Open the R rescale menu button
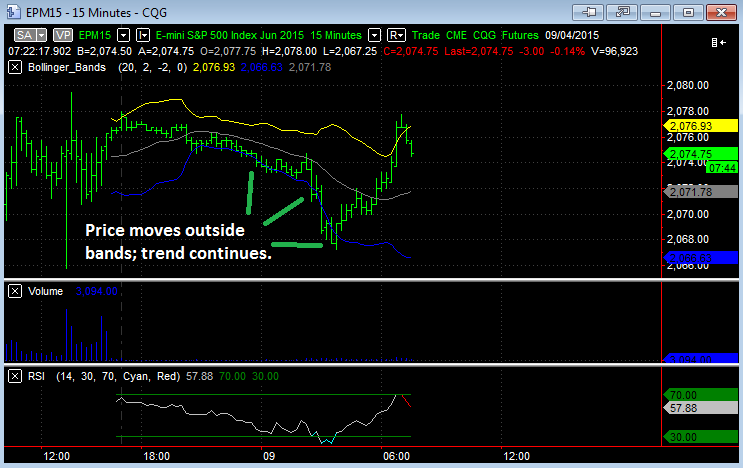The image size is (743, 468). (396, 35)
